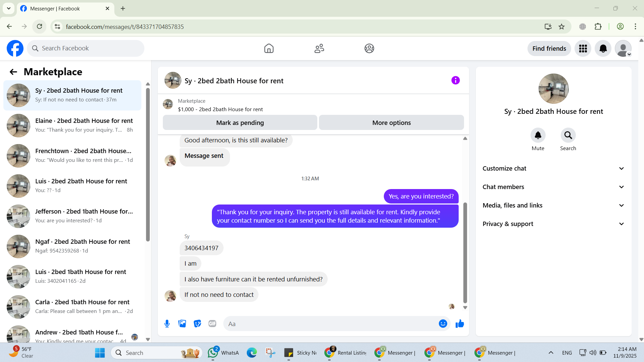Click the 'Yes, are you interested?' message
644x362 pixels.
pos(421,196)
